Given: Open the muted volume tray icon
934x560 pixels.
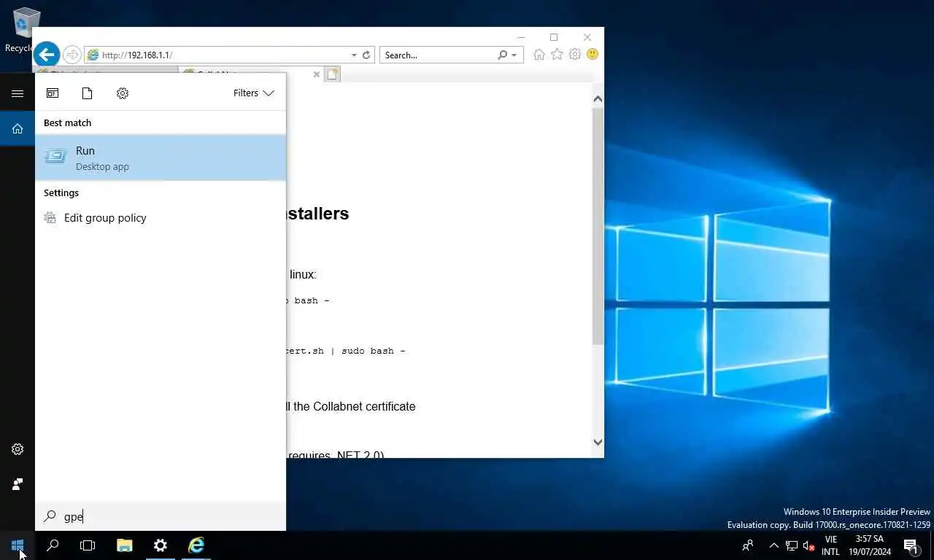Looking at the screenshot, I should 808,545.
